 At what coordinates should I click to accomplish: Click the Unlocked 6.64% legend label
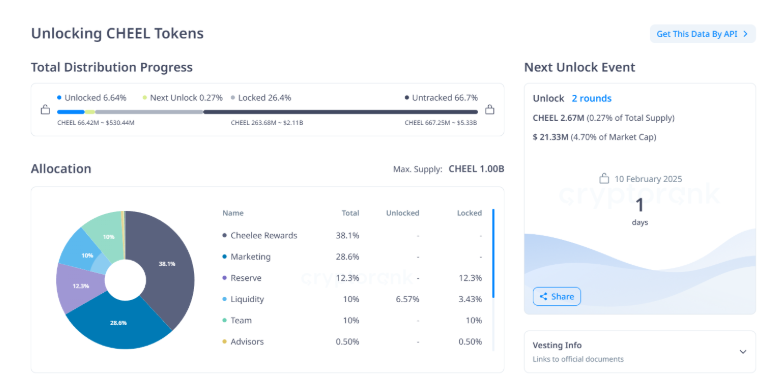pos(95,98)
